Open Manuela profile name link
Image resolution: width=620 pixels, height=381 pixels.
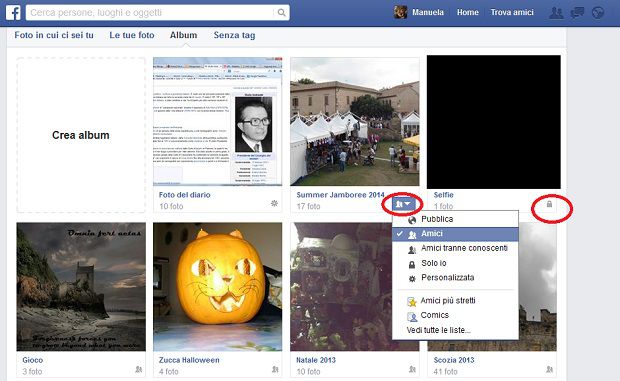pos(428,13)
